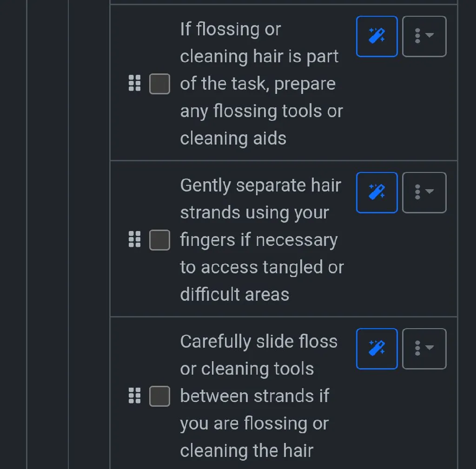This screenshot has width=476, height=469.
Task: Click the 'Carefully slide floss or cleaning tools' text
Action: point(258,355)
